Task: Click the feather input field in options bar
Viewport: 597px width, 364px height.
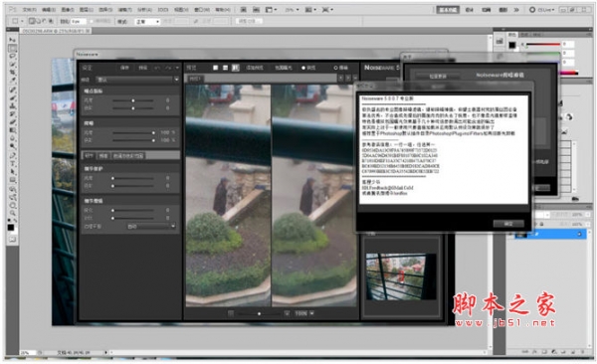Action: (x=78, y=22)
